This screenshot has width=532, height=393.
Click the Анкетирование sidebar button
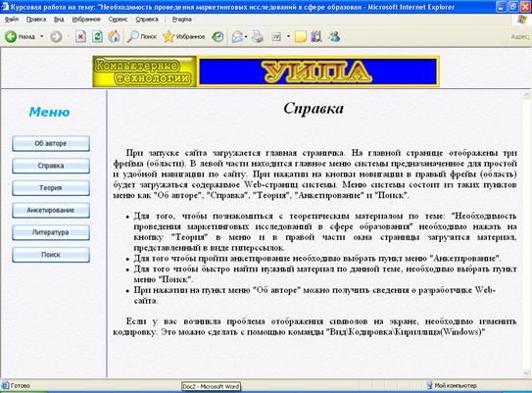point(51,211)
